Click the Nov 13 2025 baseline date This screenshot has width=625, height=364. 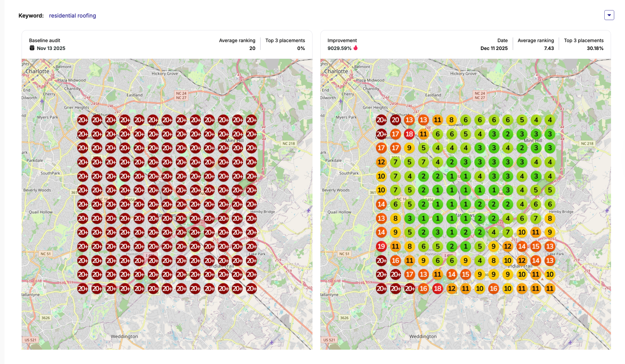(51, 48)
